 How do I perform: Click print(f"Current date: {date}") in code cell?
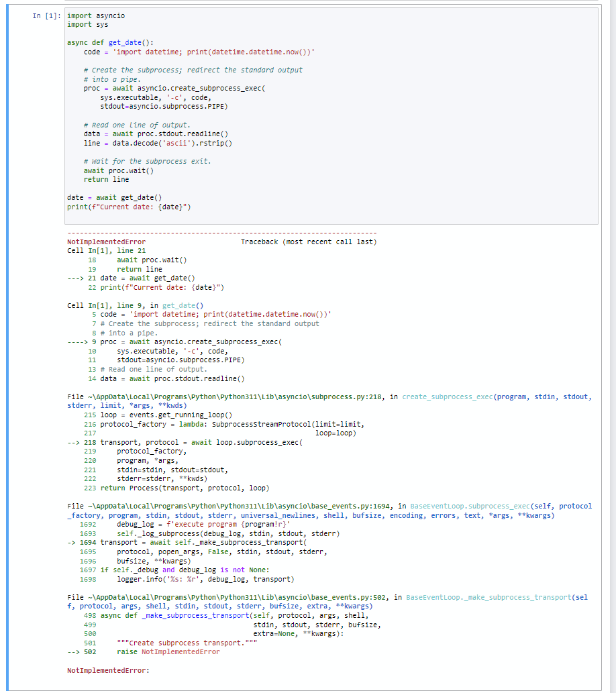(x=129, y=207)
